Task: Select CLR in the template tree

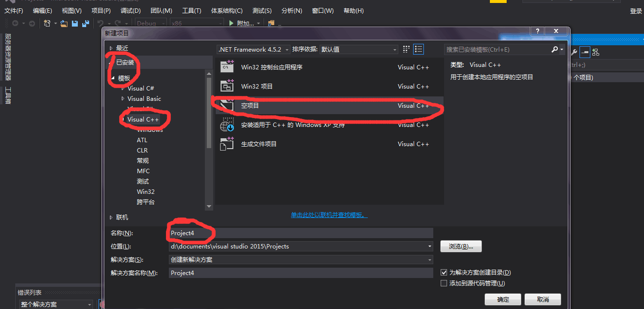Action: click(x=142, y=151)
